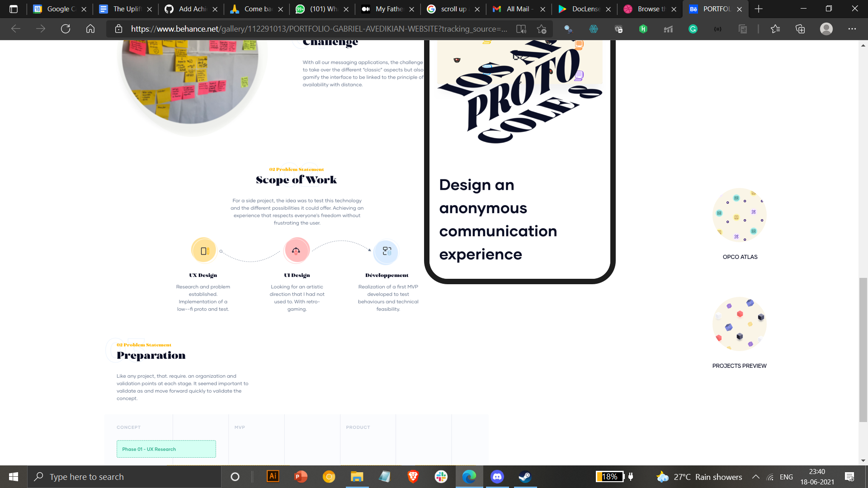This screenshot has width=868, height=488.
Task: Open Edge Collections
Action: (800, 29)
